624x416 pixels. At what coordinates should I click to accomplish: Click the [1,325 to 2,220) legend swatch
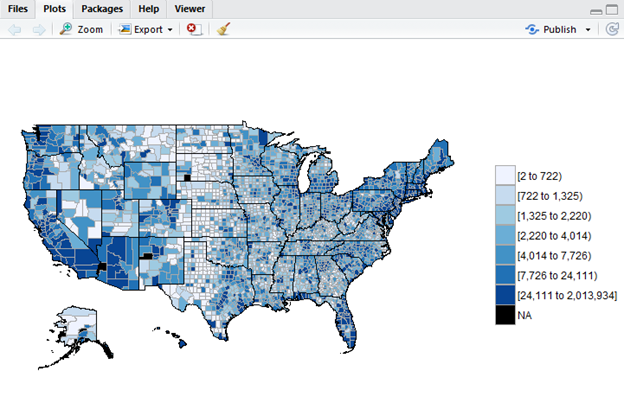click(x=505, y=215)
